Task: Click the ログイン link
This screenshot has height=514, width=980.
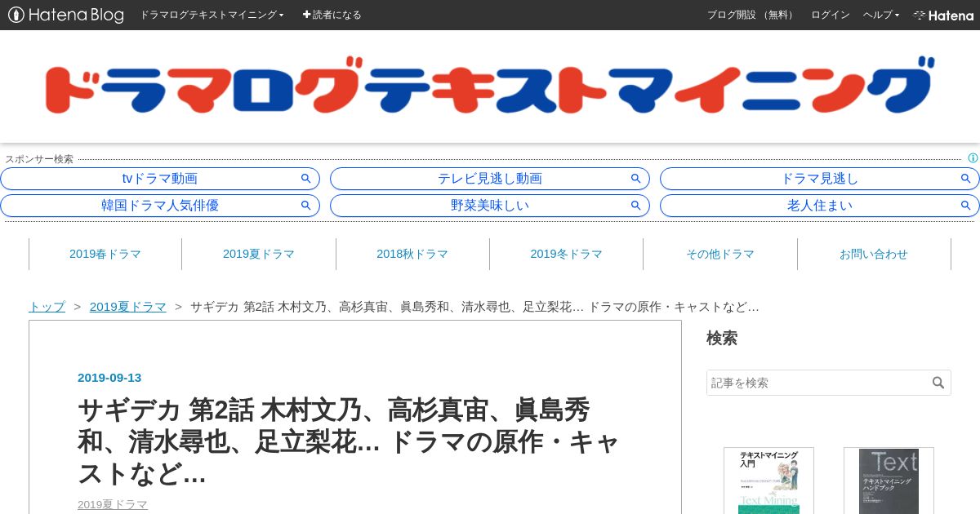Action: tap(831, 15)
